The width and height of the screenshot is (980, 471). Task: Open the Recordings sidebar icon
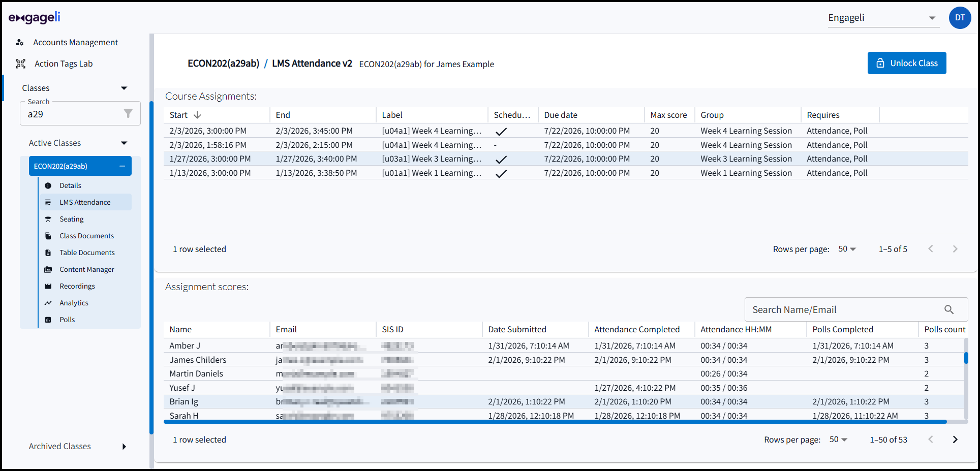[x=48, y=286]
